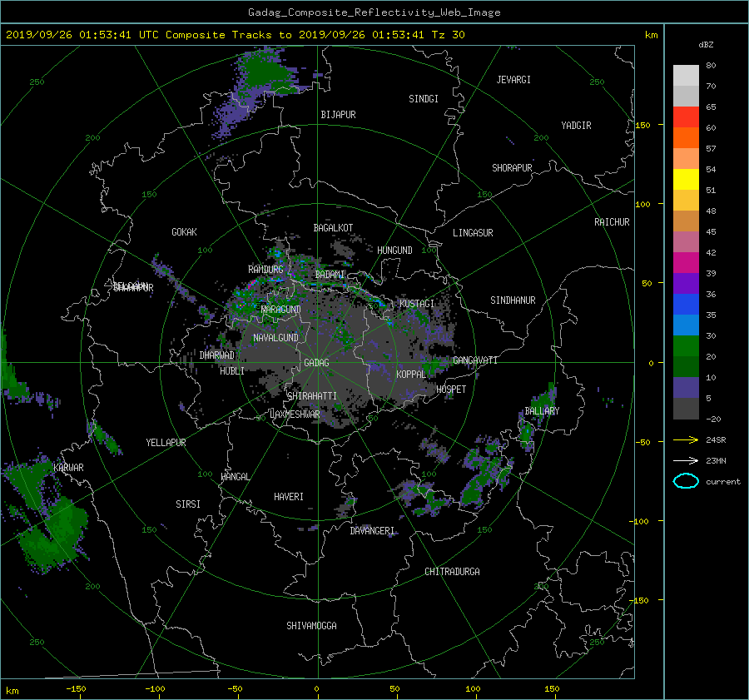Click the GANGAVATI city label

tap(475, 360)
